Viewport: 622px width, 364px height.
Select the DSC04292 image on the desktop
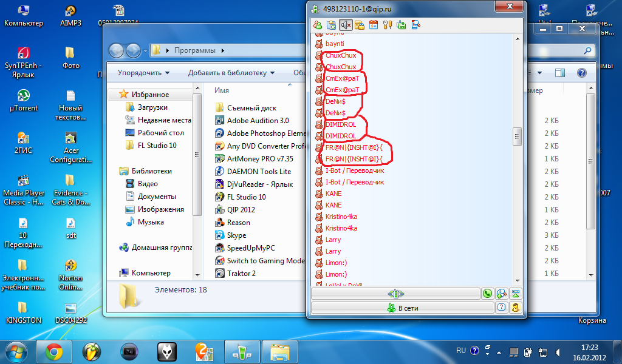(x=70, y=313)
